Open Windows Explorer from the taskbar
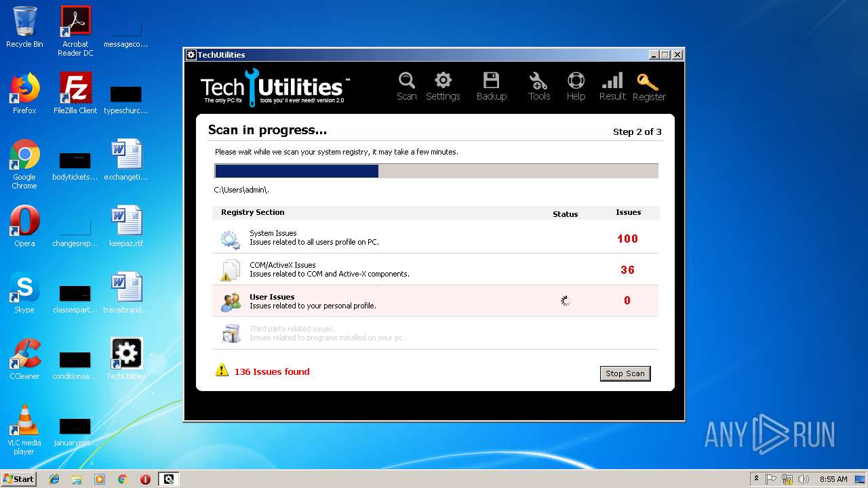The width and height of the screenshot is (868, 488). click(x=77, y=479)
